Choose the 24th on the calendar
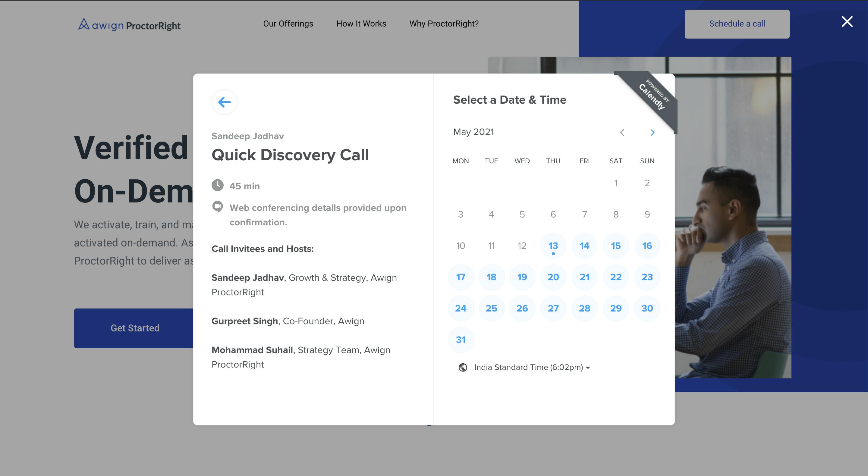 click(x=461, y=308)
